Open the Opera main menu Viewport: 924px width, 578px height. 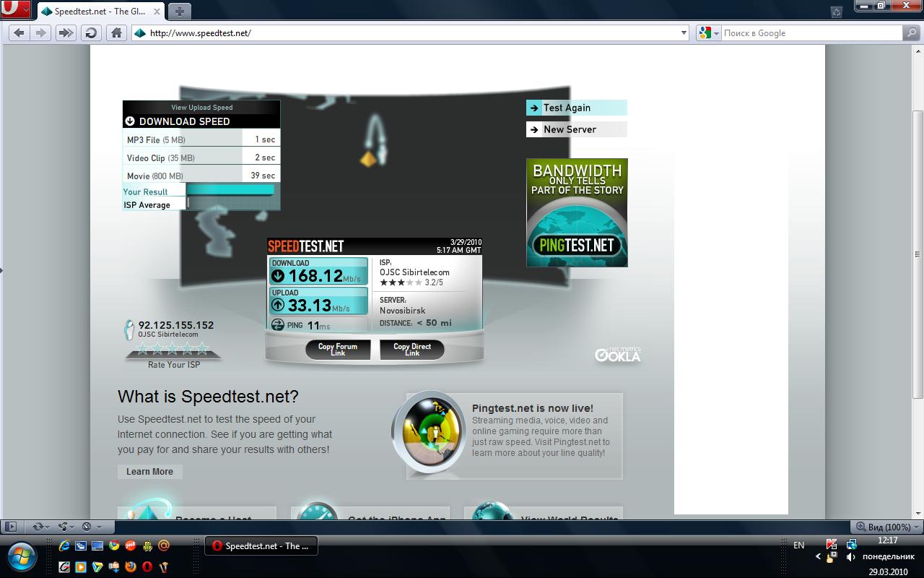coord(15,10)
